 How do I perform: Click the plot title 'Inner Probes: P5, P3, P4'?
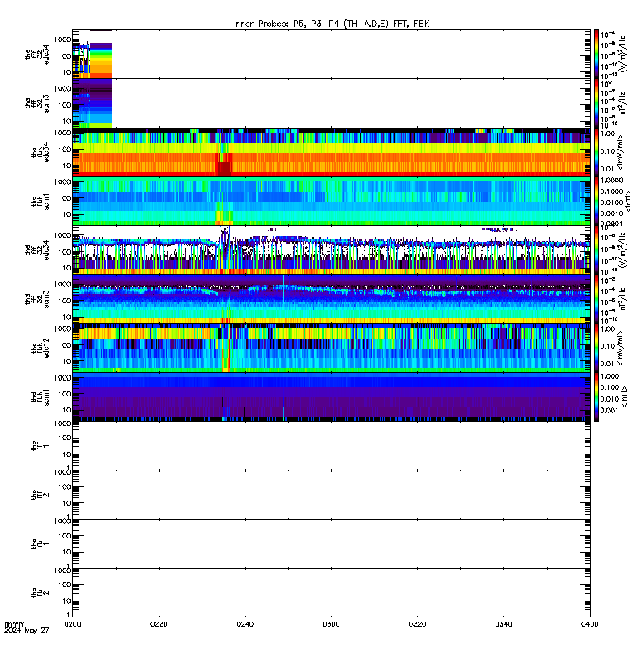(x=331, y=24)
